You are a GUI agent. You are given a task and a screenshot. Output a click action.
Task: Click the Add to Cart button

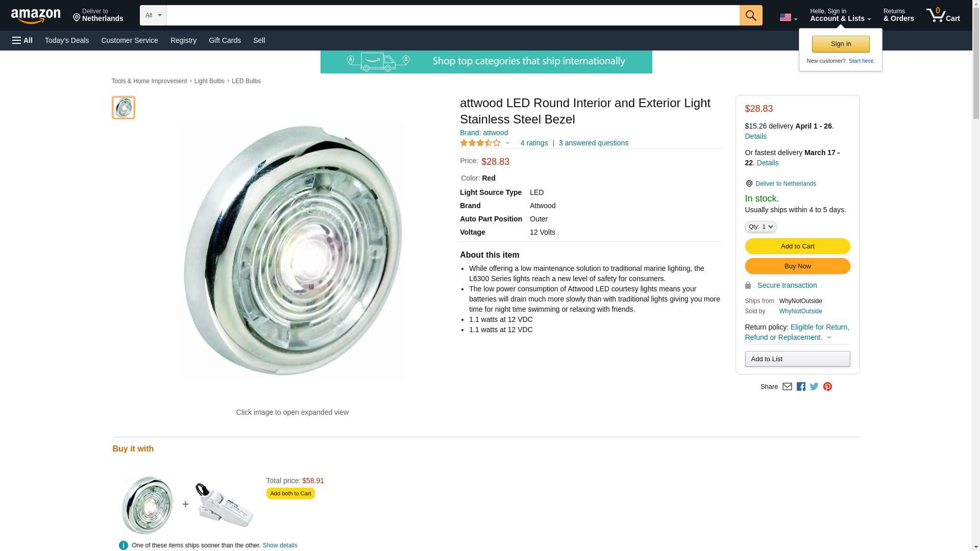tap(797, 246)
